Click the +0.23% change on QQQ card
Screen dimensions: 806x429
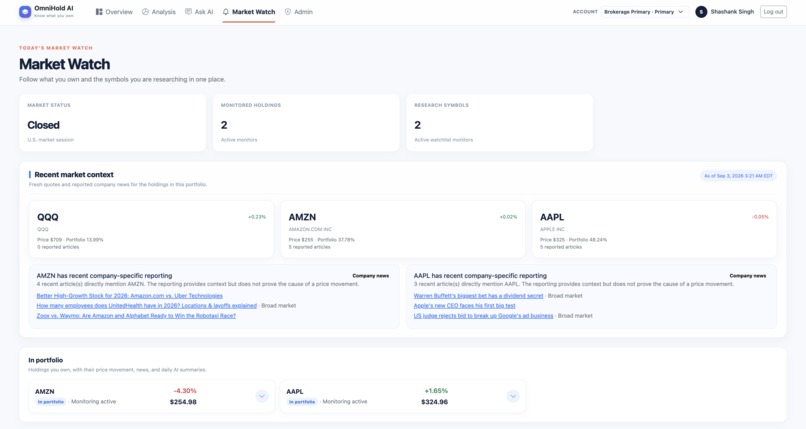coord(257,217)
